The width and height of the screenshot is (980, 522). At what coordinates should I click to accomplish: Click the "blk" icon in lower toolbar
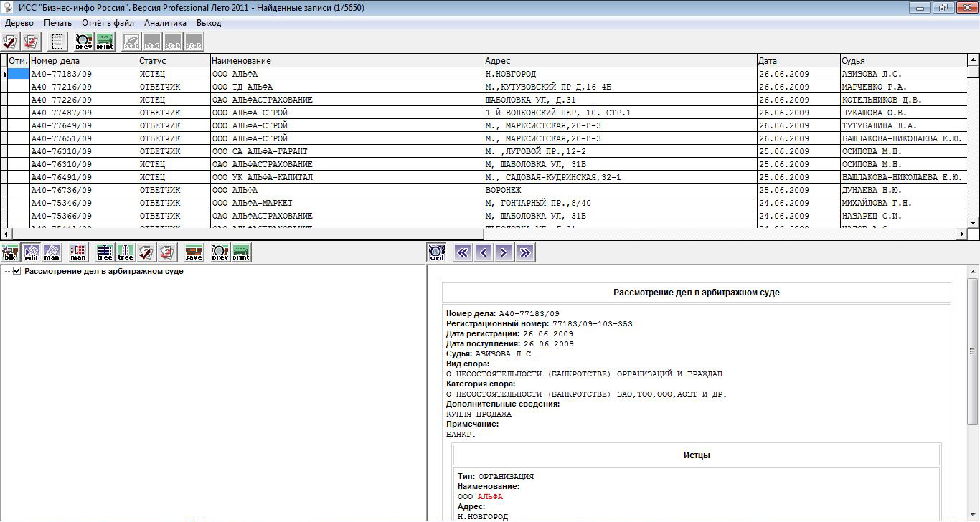11,252
